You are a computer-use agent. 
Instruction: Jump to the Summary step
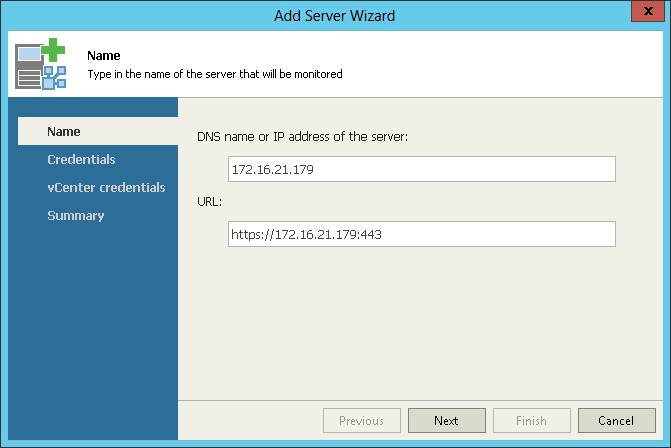[x=76, y=216]
